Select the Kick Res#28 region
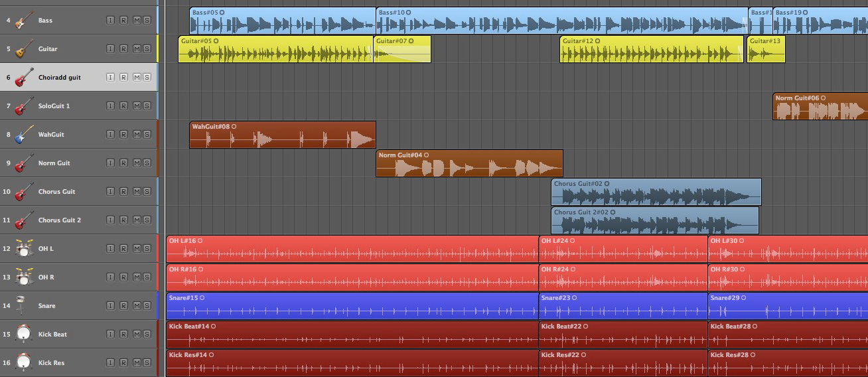Screen dimensions: 868x377 [788, 363]
